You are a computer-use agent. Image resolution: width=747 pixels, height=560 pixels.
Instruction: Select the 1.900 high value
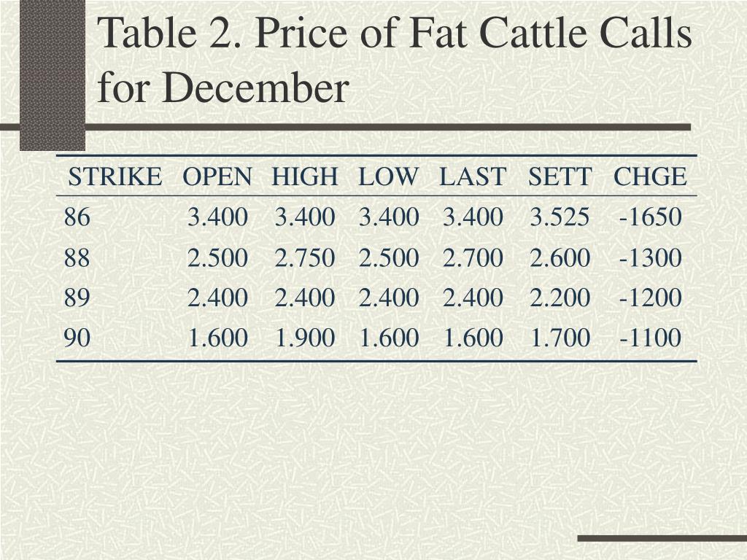(x=306, y=338)
